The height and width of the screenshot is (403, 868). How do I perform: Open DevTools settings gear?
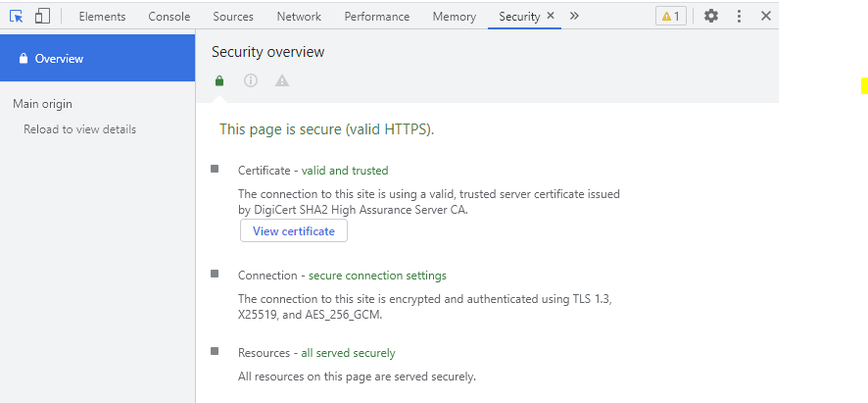point(711,16)
